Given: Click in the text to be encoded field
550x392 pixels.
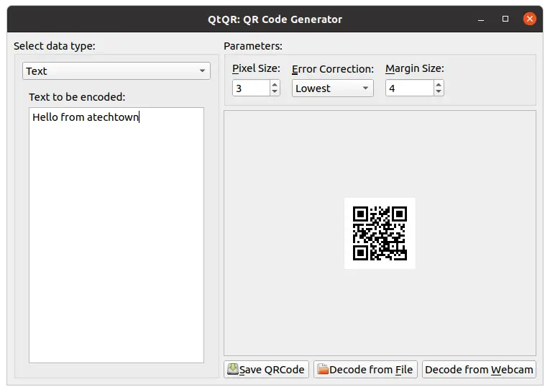Looking at the screenshot, I should pyautogui.click(x=116, y=235).
